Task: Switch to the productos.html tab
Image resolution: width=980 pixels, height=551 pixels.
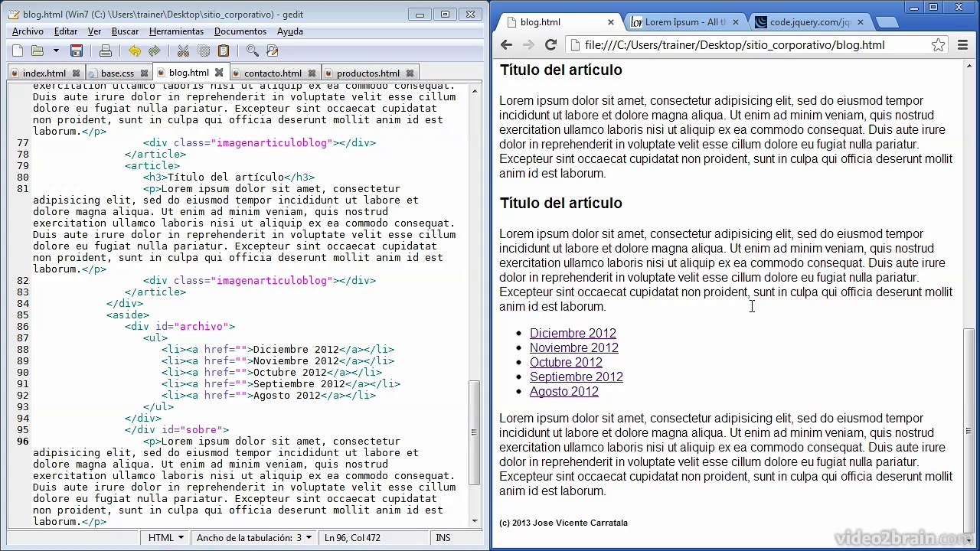Action: (368, 73)
